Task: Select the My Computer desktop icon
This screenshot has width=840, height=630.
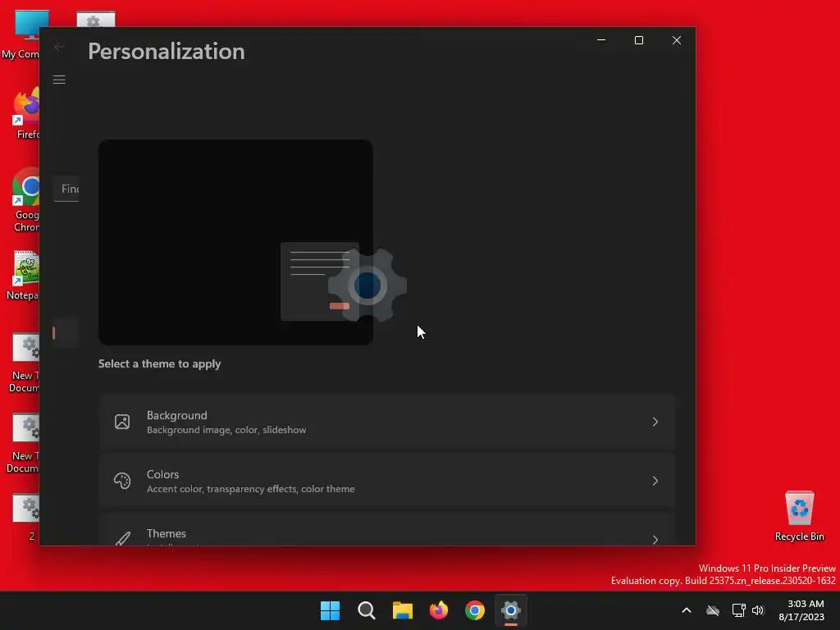Action: (21, 34)
